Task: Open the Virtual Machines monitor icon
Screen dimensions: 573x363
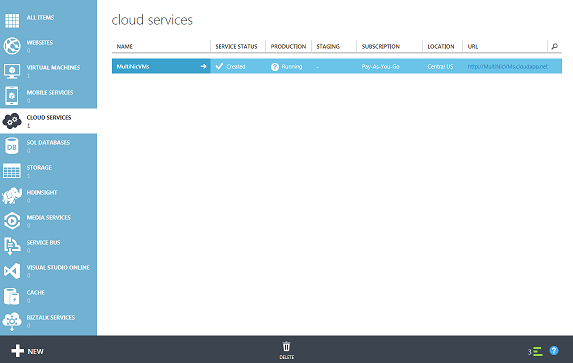Action: (12, 71)
